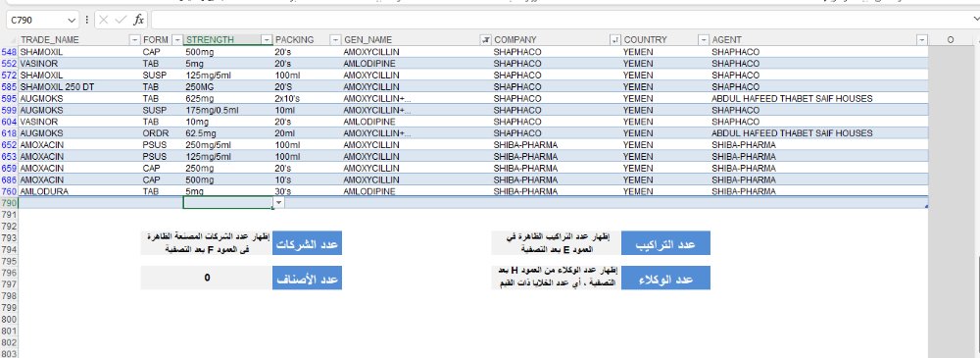Click AGENT cell in row 618
The width and height of the screenshot is (980, 358).
818,133
